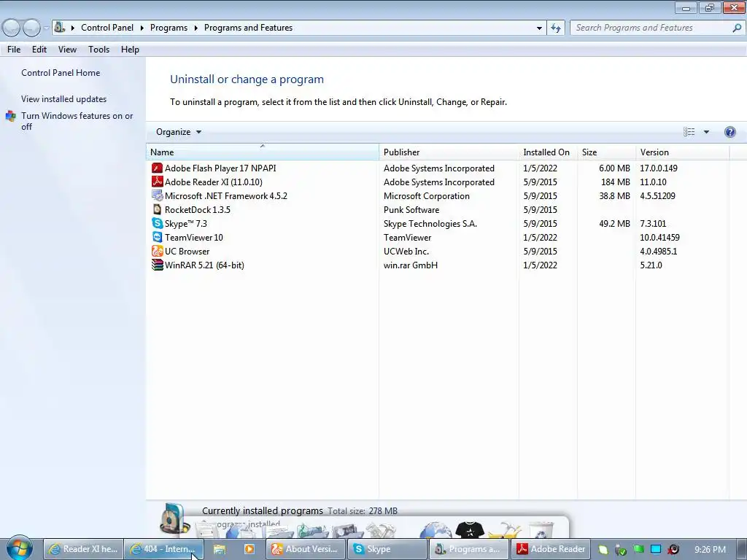This screenshot has width=747, height=560.
Task: Open the View menu
Action: [67, 50]
